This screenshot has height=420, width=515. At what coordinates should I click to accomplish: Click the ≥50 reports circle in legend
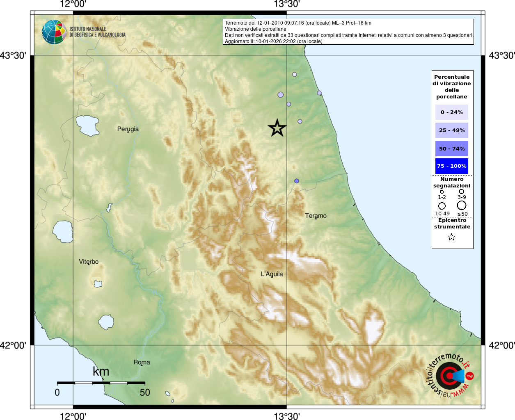click(462, 205)
